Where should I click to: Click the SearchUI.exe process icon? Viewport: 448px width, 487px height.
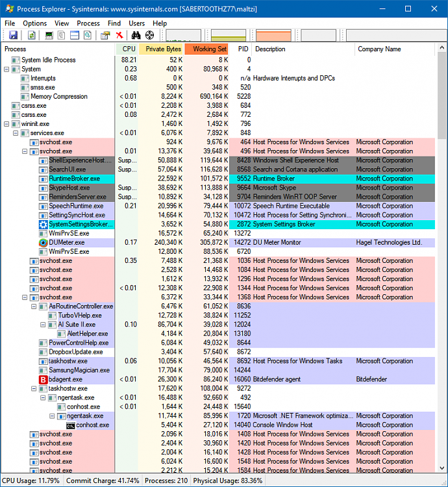pyautogui.click(x=43, y=170)
